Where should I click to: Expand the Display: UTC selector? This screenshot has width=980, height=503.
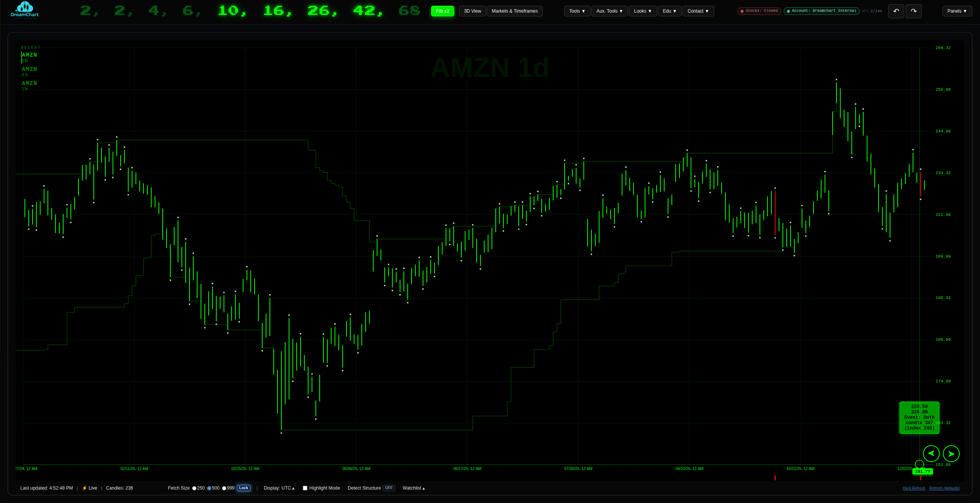(x=279, y=488)
